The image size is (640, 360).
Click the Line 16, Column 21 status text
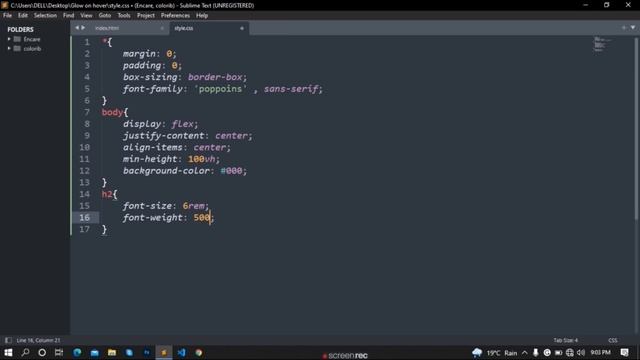click(x=38, y=340)
